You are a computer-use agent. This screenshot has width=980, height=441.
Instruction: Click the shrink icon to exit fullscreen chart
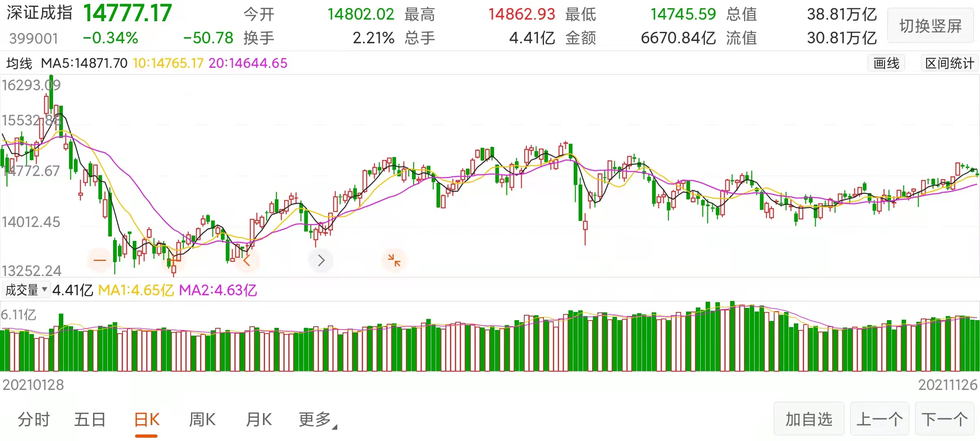pyautogui.click(x=393, y=260)
